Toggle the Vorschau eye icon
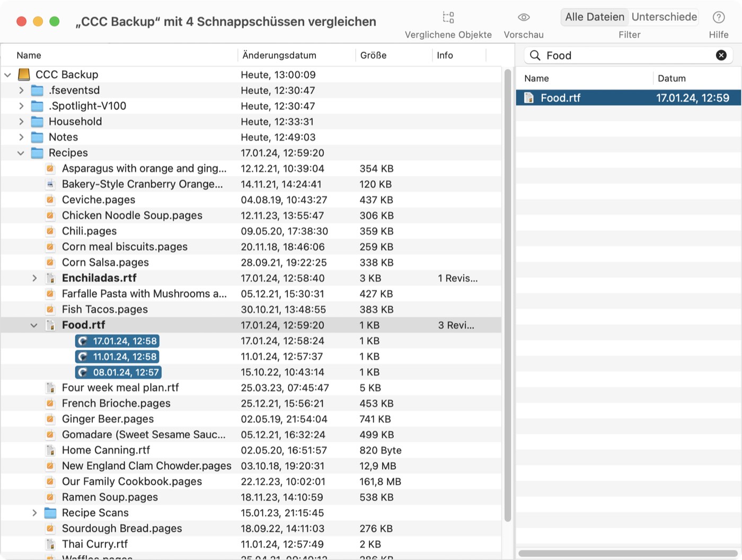 coord(524,17)
